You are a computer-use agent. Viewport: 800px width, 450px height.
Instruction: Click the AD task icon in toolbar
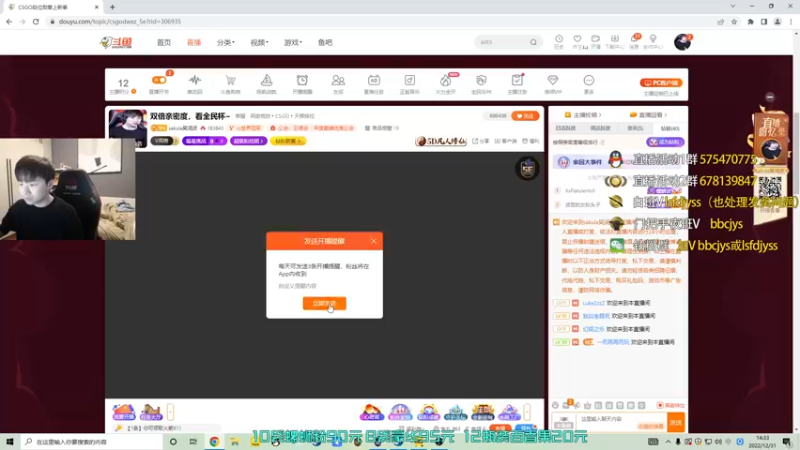(x=373, y=80)
